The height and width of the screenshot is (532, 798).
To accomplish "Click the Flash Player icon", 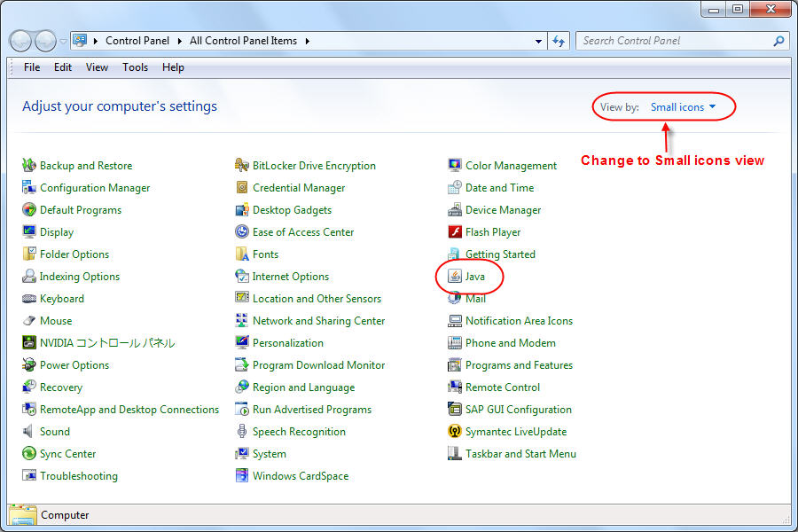I will [x=455, y=231].
